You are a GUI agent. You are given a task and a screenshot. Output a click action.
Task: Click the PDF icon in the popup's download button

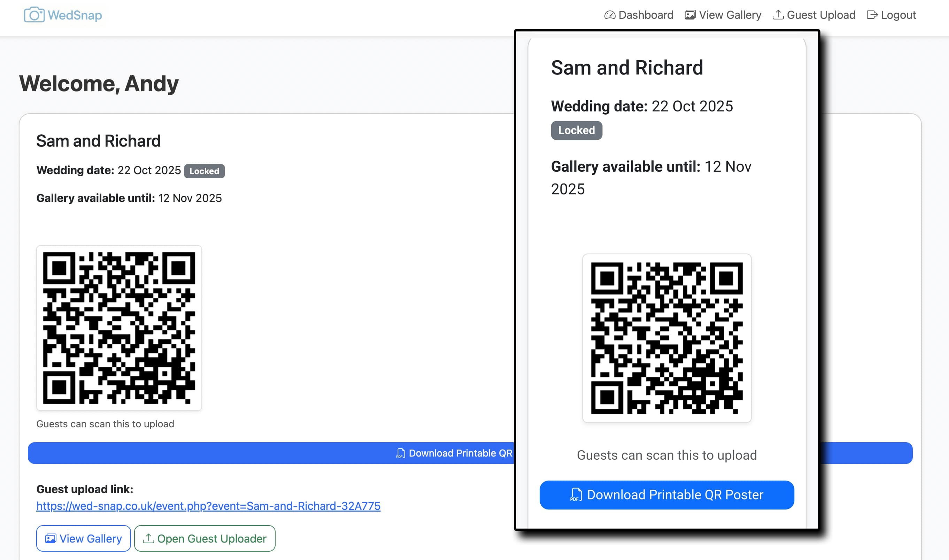tap(576, 495)
